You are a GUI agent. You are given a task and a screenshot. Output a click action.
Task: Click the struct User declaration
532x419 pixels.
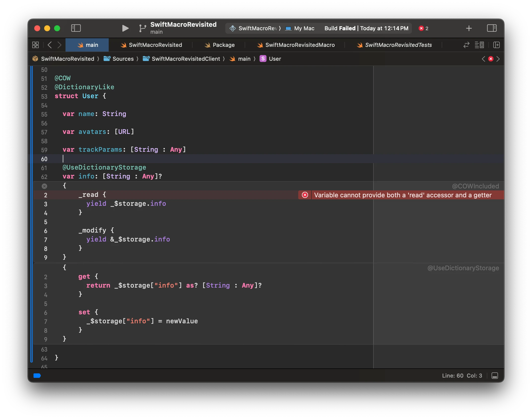tap(80, 96)
